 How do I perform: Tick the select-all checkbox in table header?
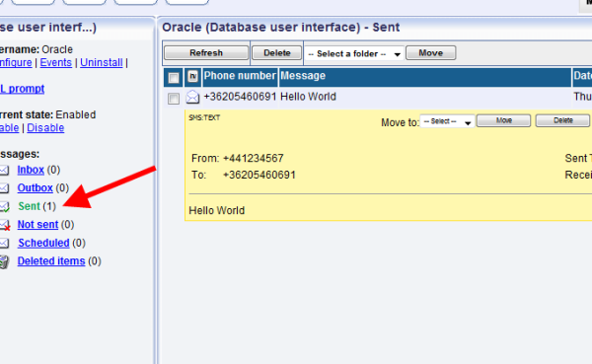tap(174, 78)
